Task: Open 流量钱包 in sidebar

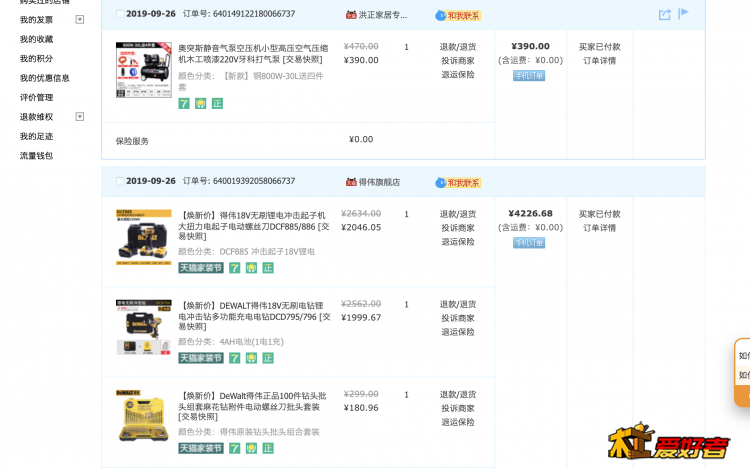Action: point(36,156)
